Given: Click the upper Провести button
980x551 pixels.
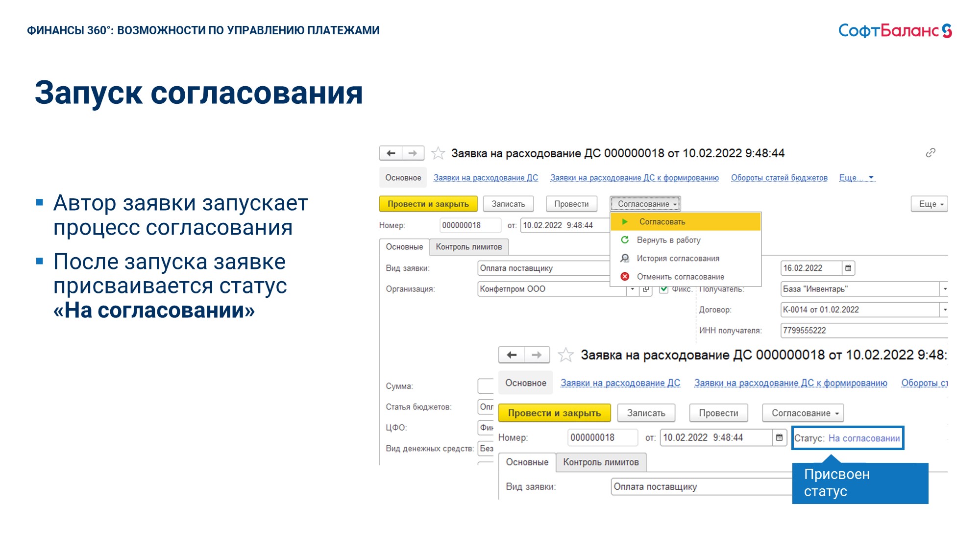Looking at the screenshot, I should tap(571, 204).
